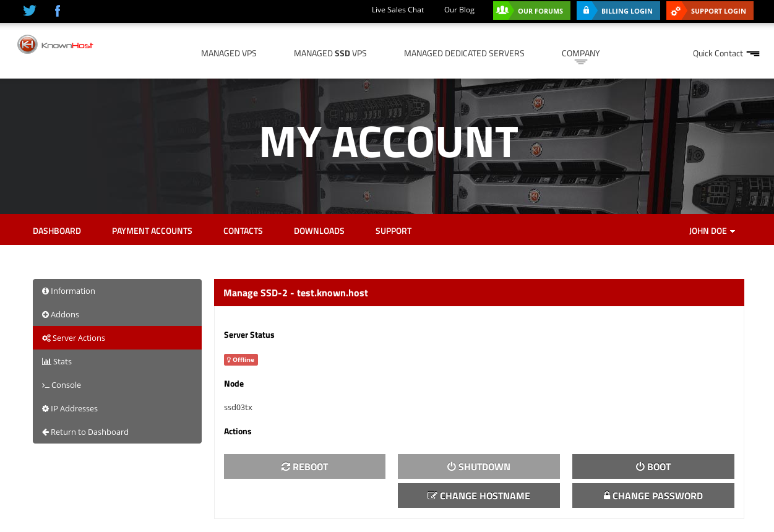The image size is (774, 532).
Task: Select Stats in the sidebar
Action: pos(62,361)
